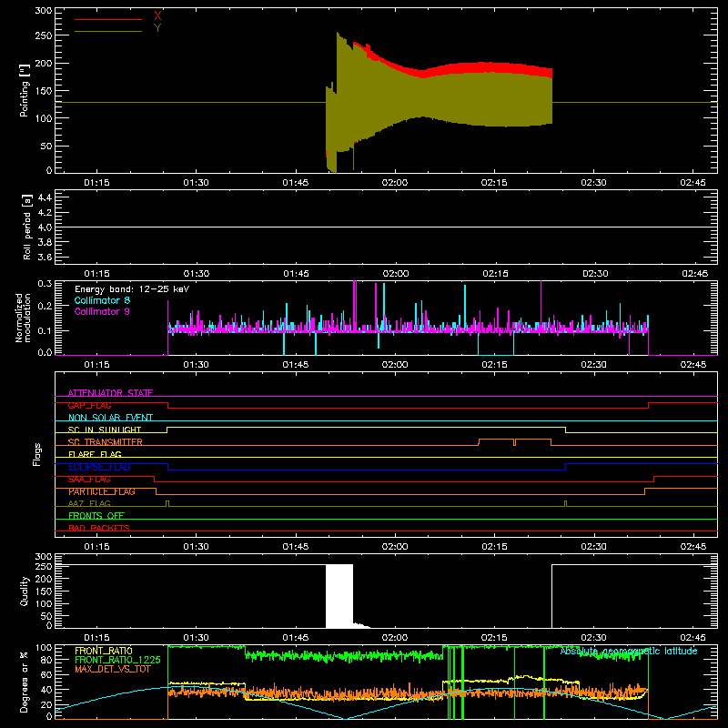
Task: Select the NON_SOLAR_EVENT flag label
Action: coord(110,418)
